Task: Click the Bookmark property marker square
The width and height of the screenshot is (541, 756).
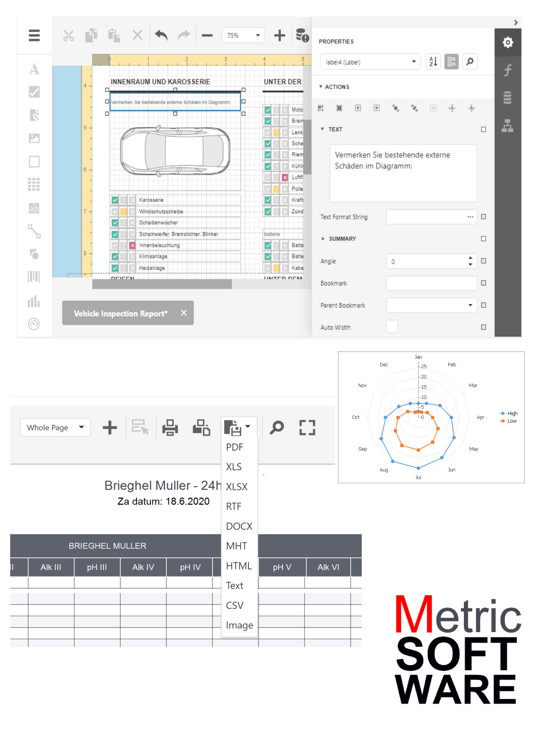Action: [483, 283]
